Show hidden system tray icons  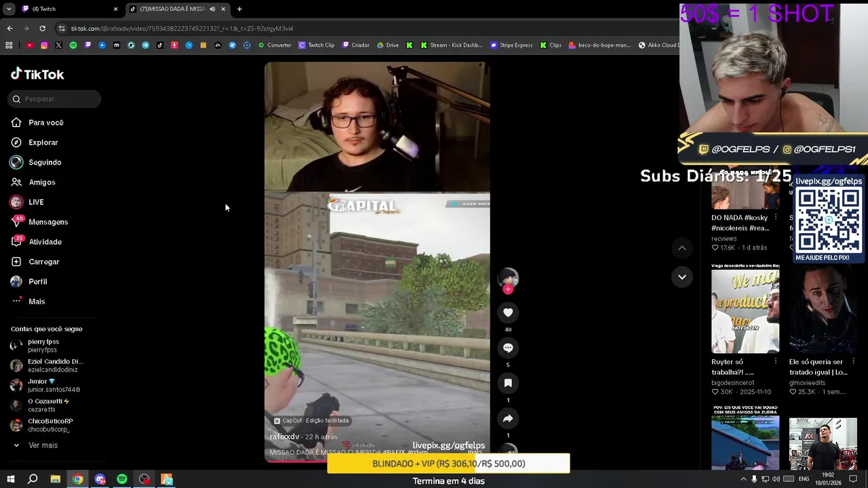tap(743, 479)
